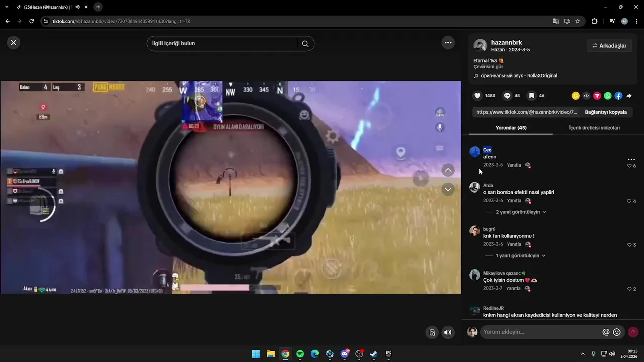Like Arda's comment heart with 4
The width and height of the screenshot is (644, 362).
point(629,201)
